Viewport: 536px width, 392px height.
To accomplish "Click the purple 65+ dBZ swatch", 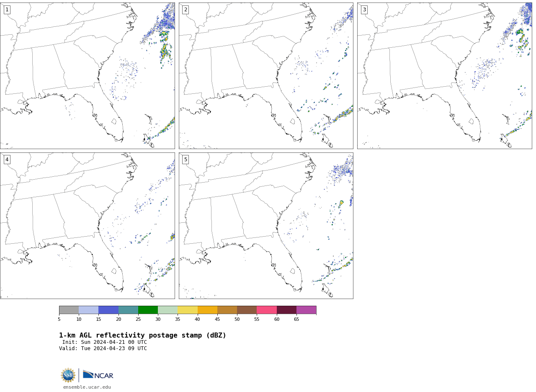I will tap(306, 310).
